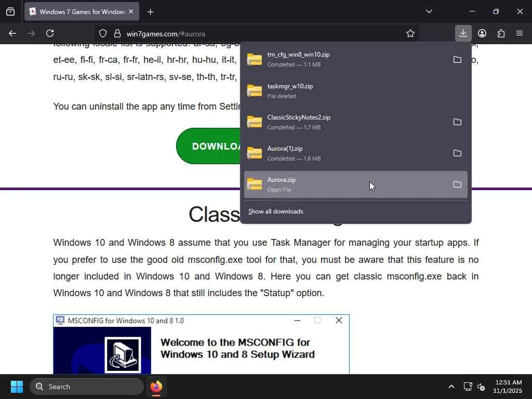This screenshot has width=532, height=399.
Task: Click the forward navigation arrow
Action: point(31,34)
